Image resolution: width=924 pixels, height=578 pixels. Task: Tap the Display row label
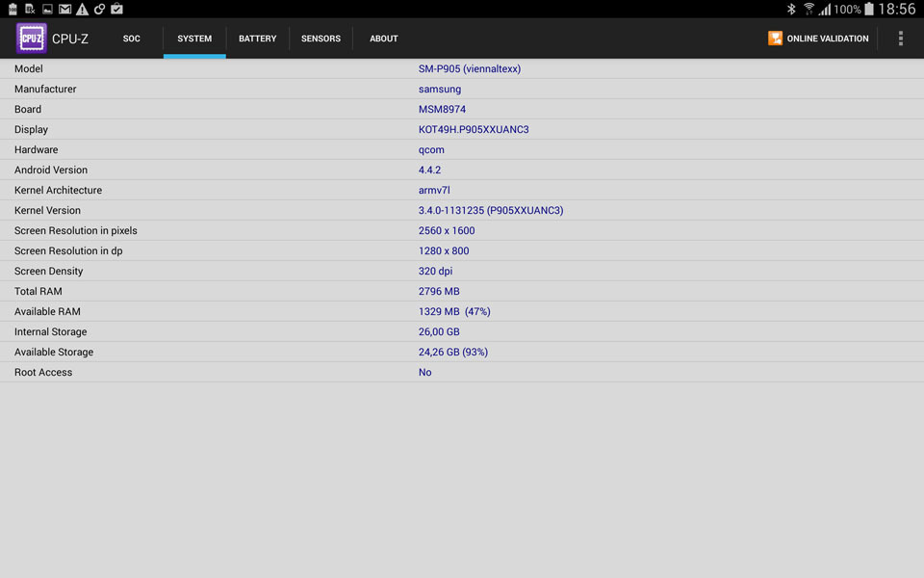click(31, 130)
